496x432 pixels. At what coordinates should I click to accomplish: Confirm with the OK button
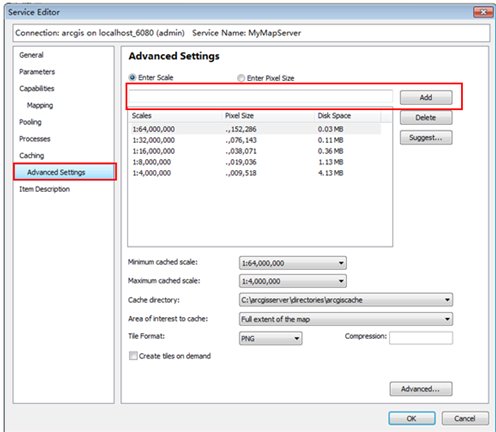pos(412,418)
